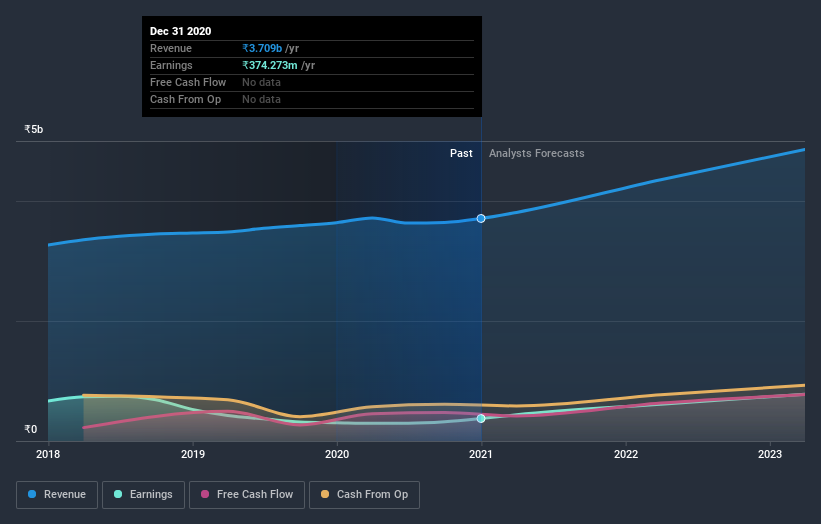Click the Revenue row label in tooltip
The image size is (821, 524).
pos(171,48)
